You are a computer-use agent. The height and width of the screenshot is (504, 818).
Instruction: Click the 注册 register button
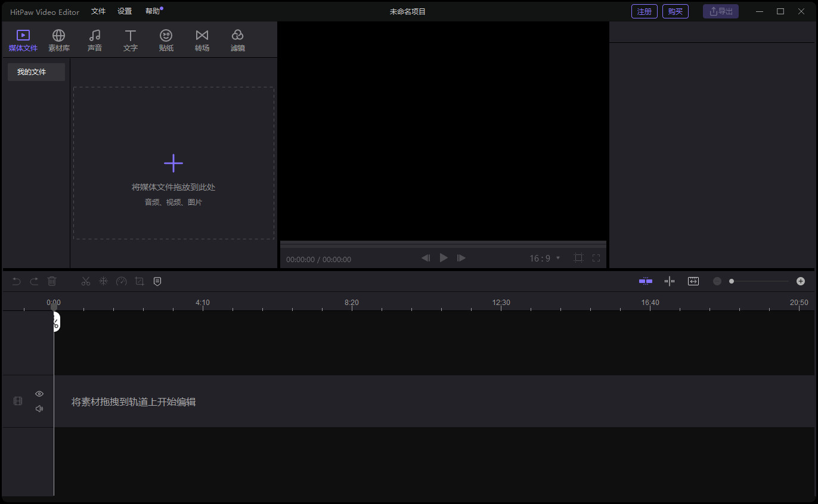point(645,11)
